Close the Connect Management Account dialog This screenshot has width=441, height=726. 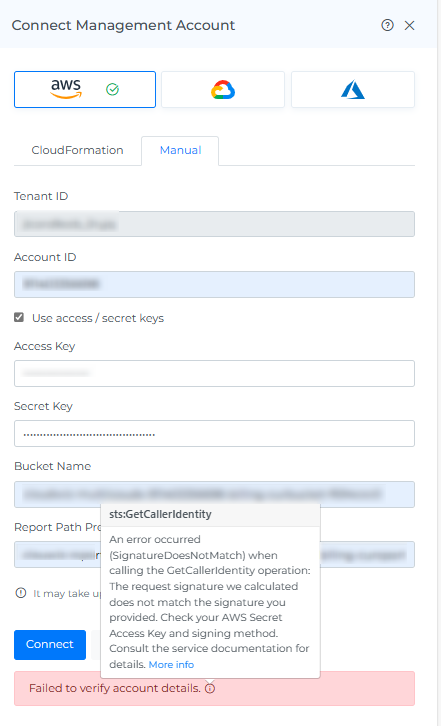410,25
